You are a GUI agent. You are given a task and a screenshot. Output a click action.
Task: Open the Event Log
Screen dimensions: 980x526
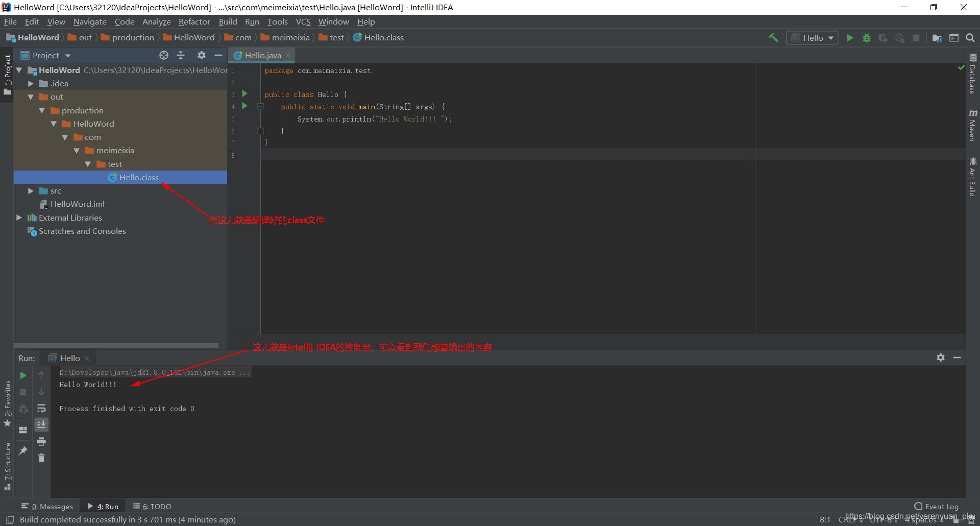(937, 507)
